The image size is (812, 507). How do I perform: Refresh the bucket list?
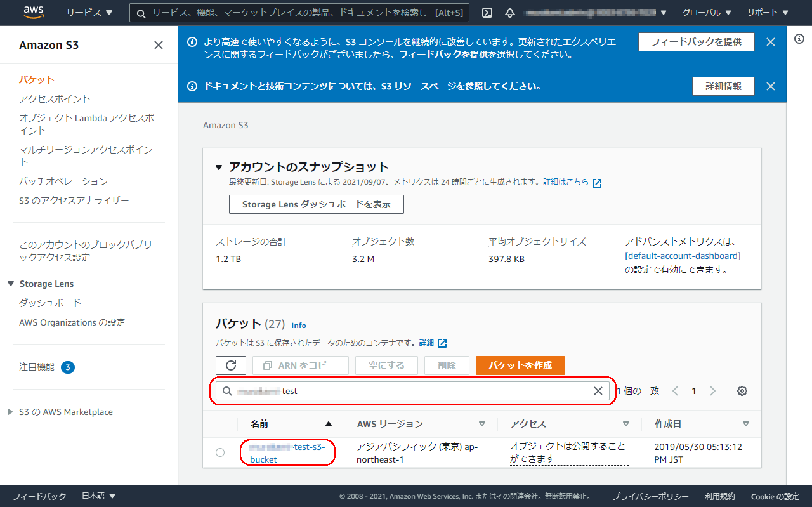coord(230,365)
